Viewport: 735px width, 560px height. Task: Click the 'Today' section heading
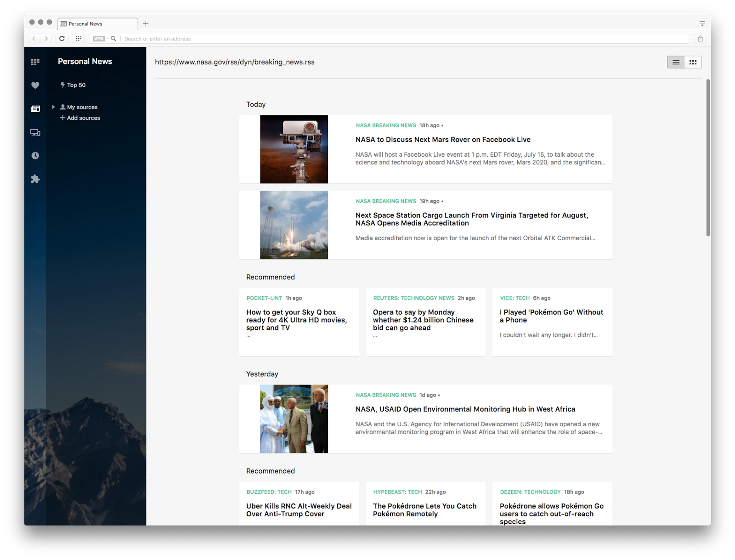[256, 104]
